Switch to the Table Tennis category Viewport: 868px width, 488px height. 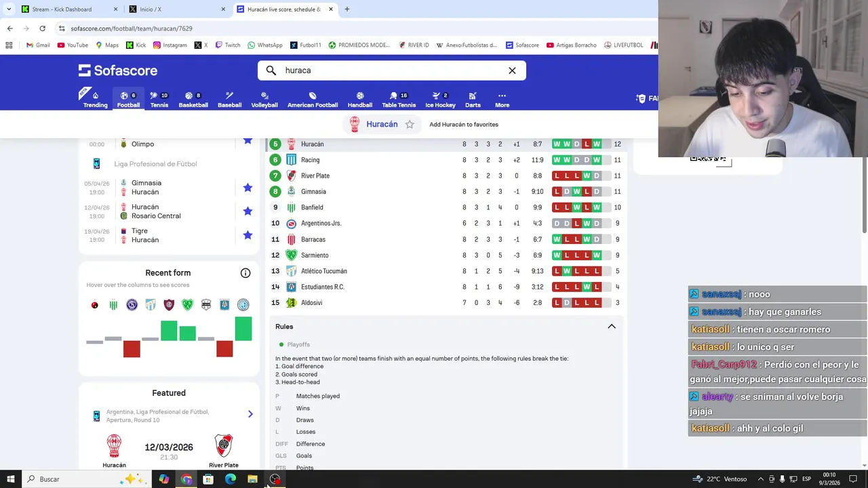point(399,100)
